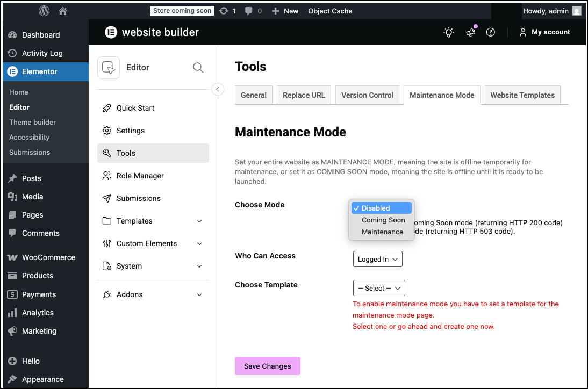Screen dimensions: 588x389
Task: Expand the System chevron
Action: pos(199,266)
